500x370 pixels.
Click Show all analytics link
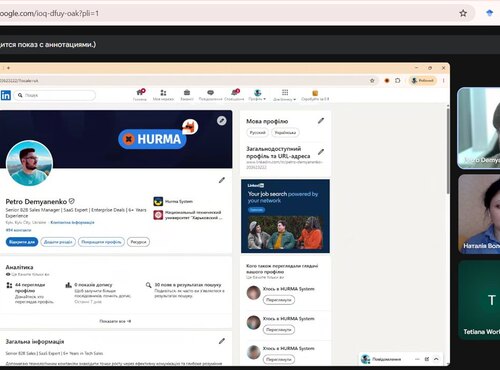[115, 321]
